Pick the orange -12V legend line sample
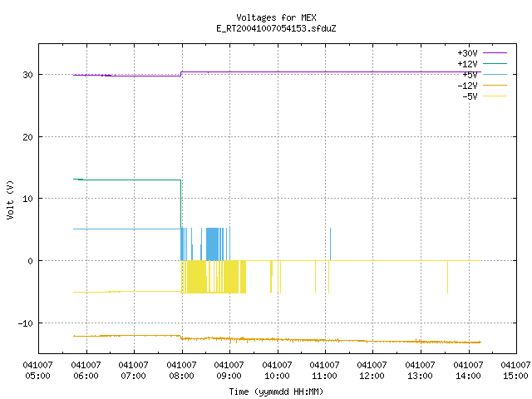 tap(495, 85)
